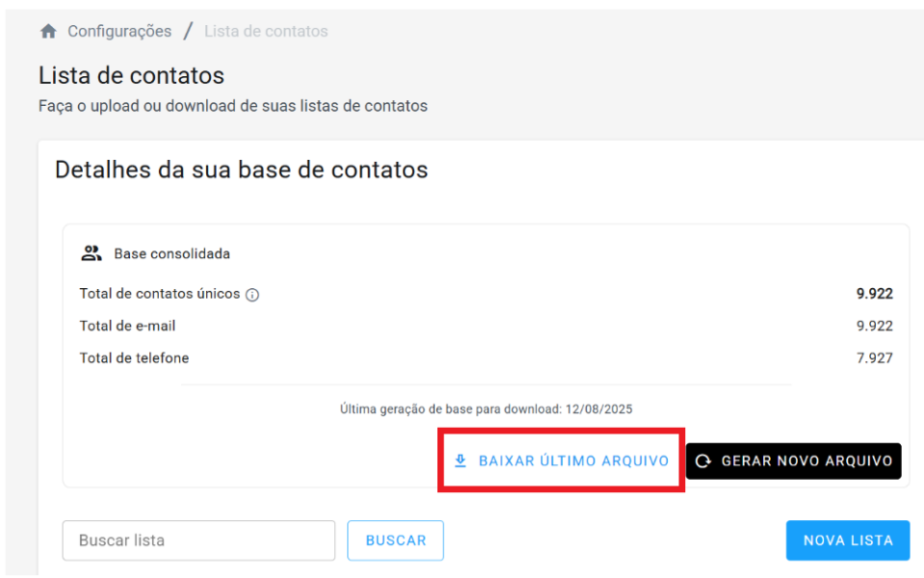924x578 pixels.
Task: Click the Base consolidada label
Action: pos(172,254)
